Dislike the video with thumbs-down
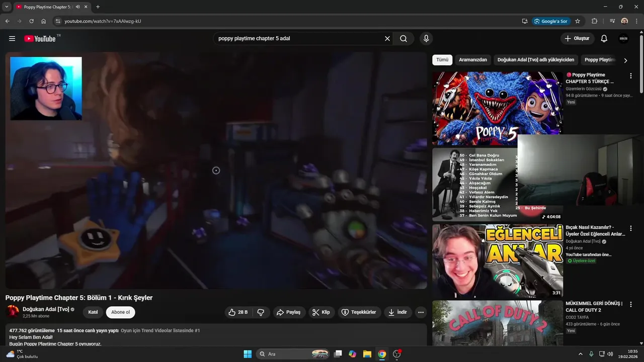Viewport: 644px width, 362px height. (261, 312)
